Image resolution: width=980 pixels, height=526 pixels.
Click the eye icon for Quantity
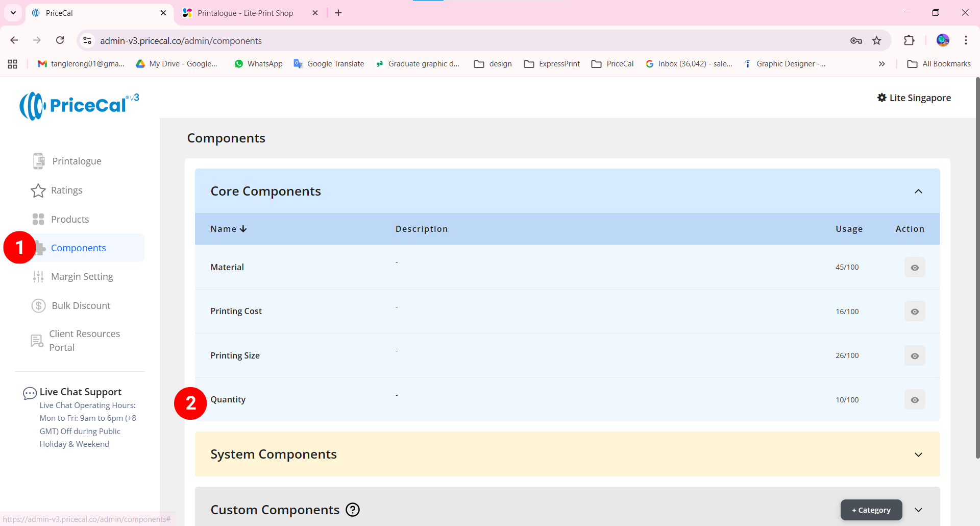point(914,400)
